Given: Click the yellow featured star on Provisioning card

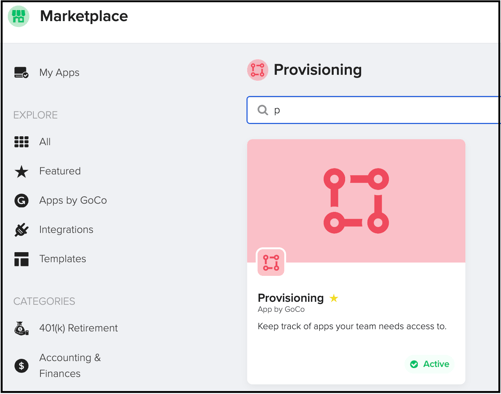Looking at the screenshot, I should [334, 298].
